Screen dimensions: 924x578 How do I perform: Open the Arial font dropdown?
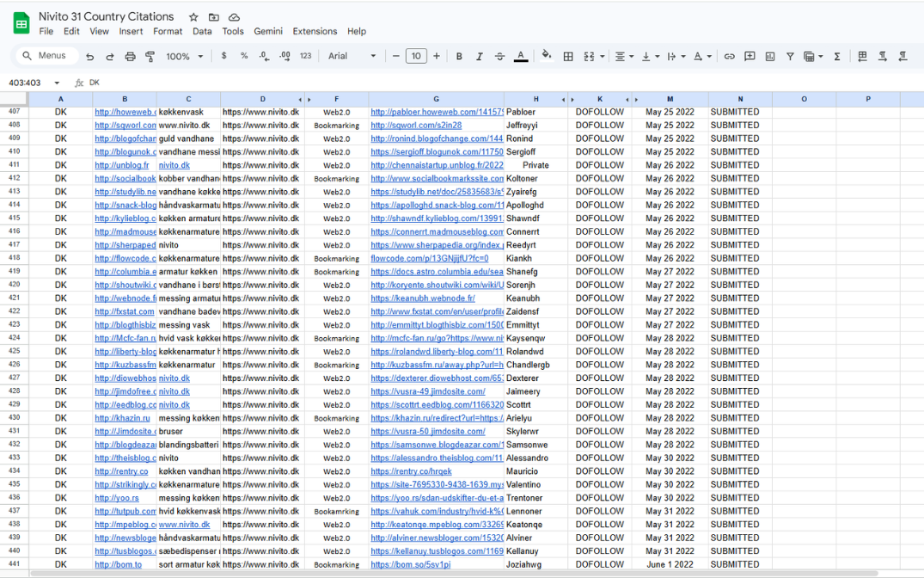352,57
